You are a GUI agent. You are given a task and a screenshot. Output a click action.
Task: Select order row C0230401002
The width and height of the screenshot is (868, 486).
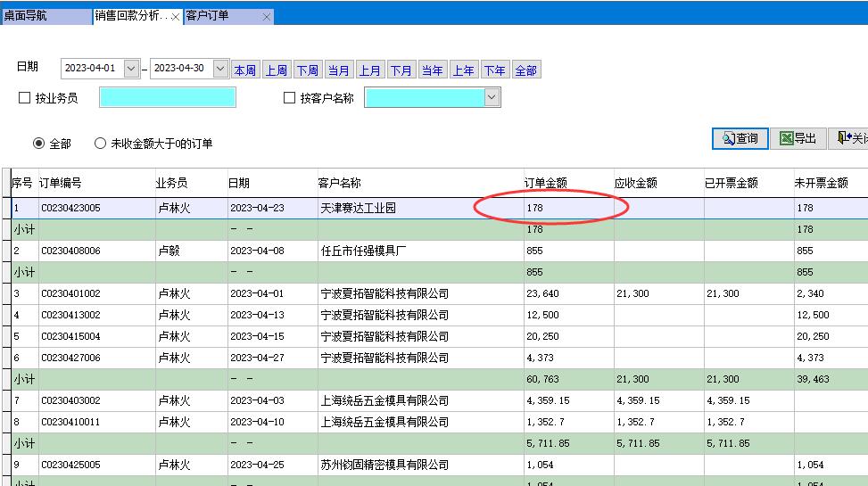tap(71, 293)
